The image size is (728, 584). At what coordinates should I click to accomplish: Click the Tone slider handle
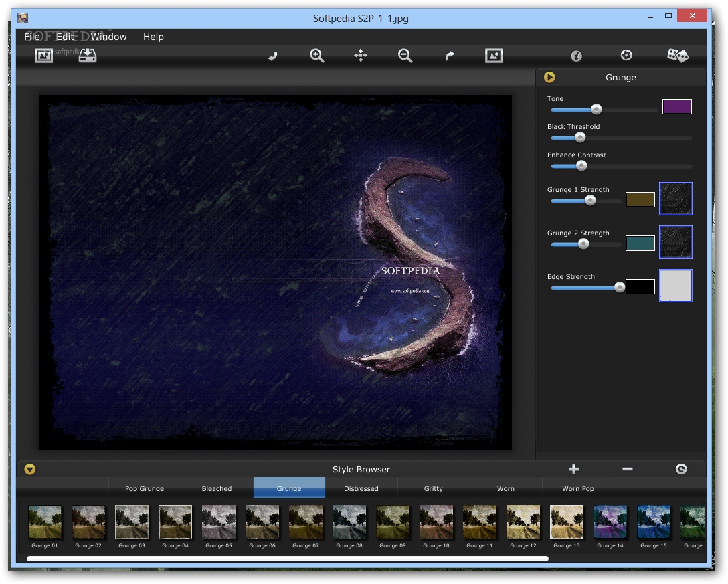[596, 110]
